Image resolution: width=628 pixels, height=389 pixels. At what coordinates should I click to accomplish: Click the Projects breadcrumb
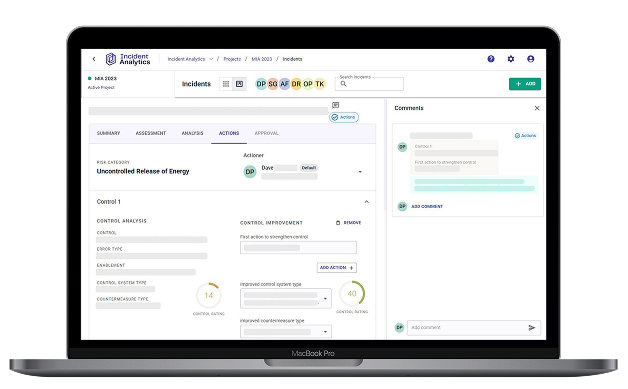[x=232, y=59]
